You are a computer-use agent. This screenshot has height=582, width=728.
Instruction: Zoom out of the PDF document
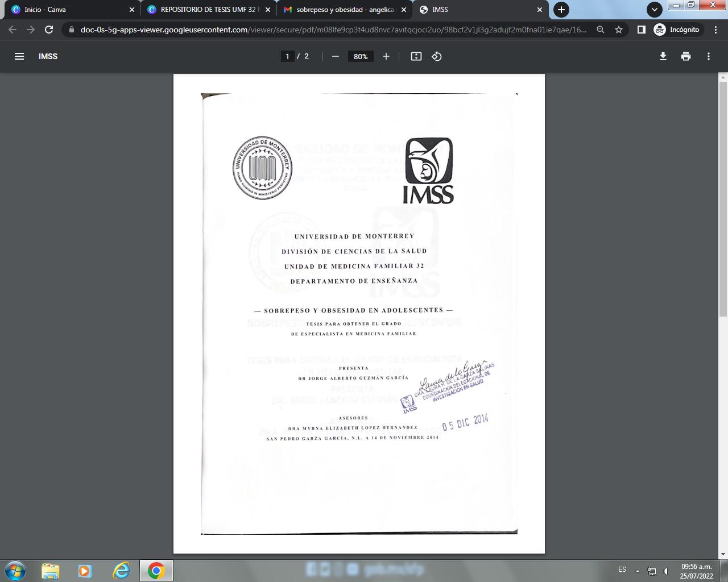(336, 56)
